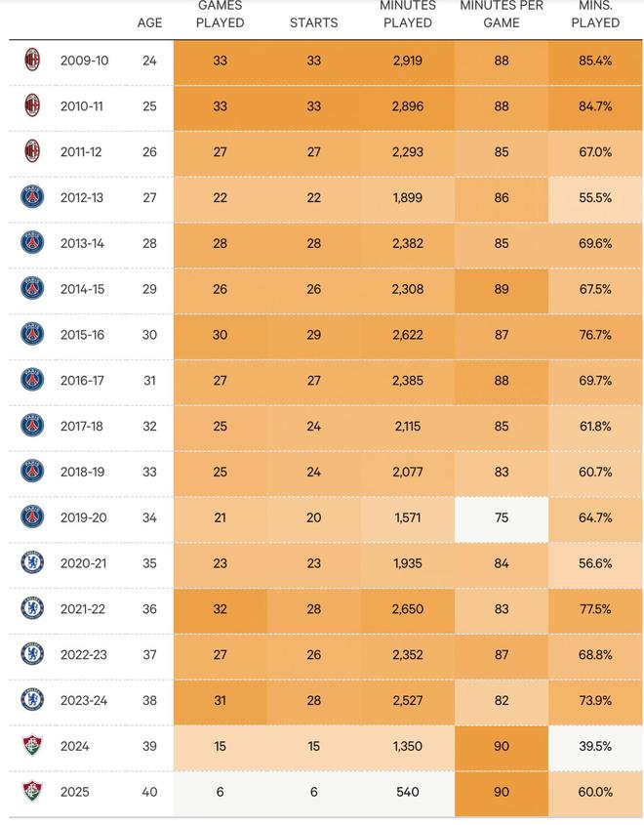Click the Fluminense crest in the 2025 row
Image resolution: width=644 pixels, height=825 pixels.
(x=32, y=792)
